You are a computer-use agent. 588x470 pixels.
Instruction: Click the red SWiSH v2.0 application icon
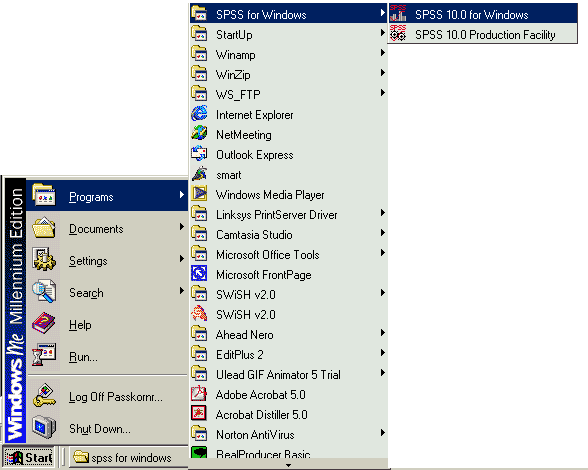(199, 314)
